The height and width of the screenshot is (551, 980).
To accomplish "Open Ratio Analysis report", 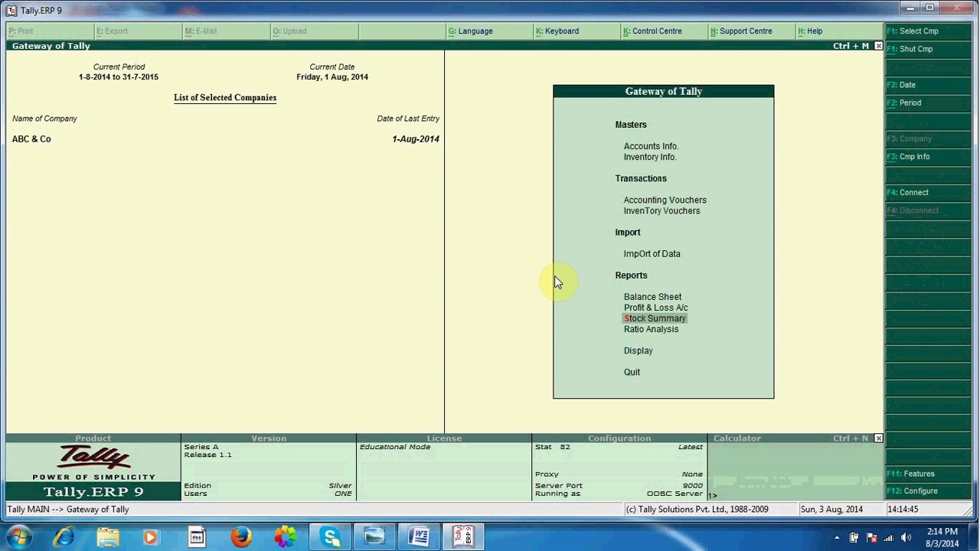I will [651, 329].
